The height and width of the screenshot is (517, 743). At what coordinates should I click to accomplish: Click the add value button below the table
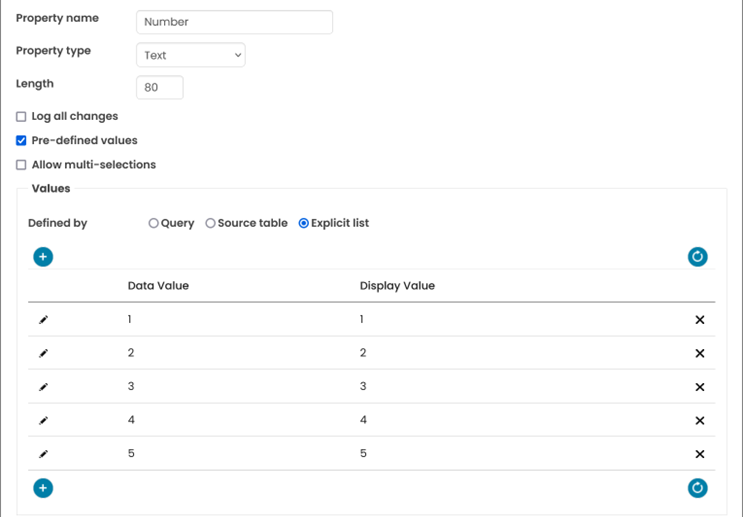tap(43, 488)
